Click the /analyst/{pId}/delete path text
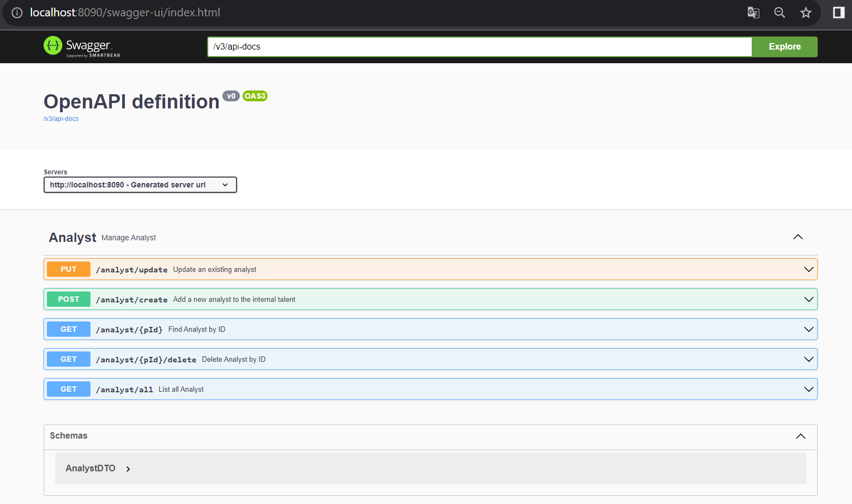852x504 pixels. tap(146, 360)
